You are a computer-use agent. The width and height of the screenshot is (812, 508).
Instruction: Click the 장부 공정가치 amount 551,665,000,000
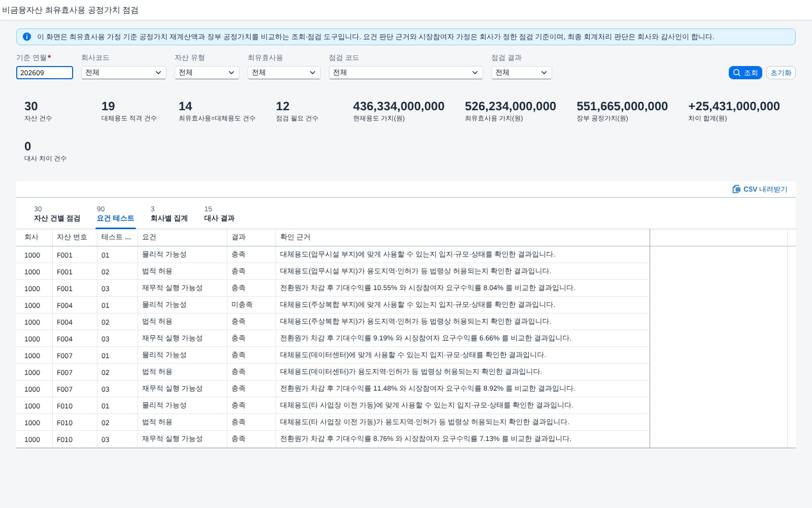pos(622,106)
